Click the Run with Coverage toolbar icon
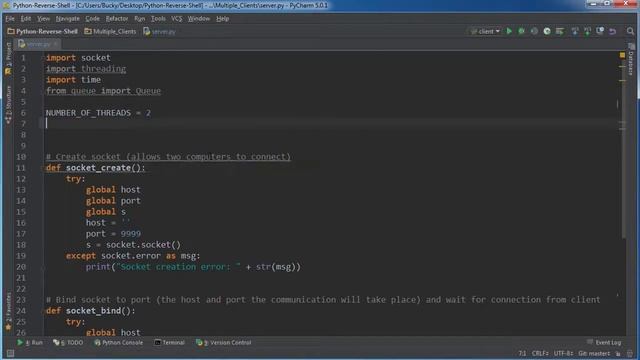This screenshot has height=360, width=640. [534, 31]
